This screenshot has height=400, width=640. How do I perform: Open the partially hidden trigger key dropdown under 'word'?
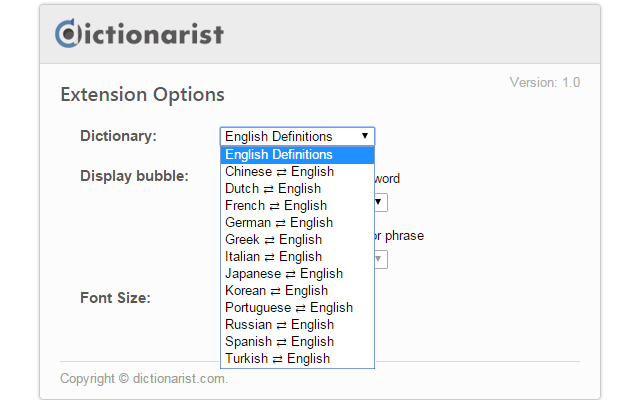pos(381,203)
